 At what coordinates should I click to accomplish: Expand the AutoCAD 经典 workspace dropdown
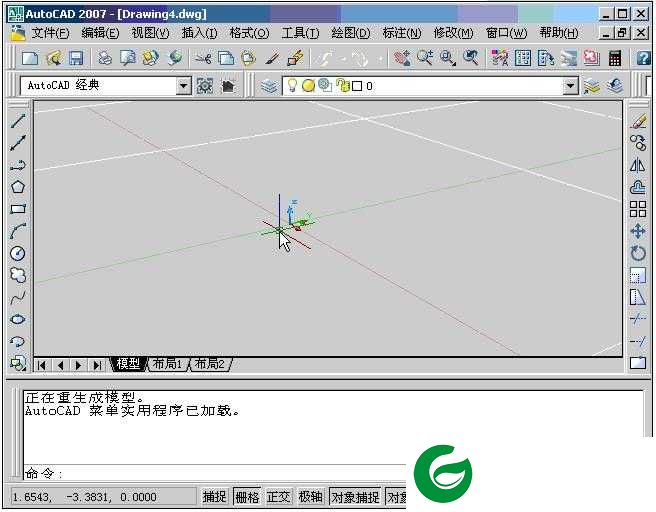pos(183,86)
